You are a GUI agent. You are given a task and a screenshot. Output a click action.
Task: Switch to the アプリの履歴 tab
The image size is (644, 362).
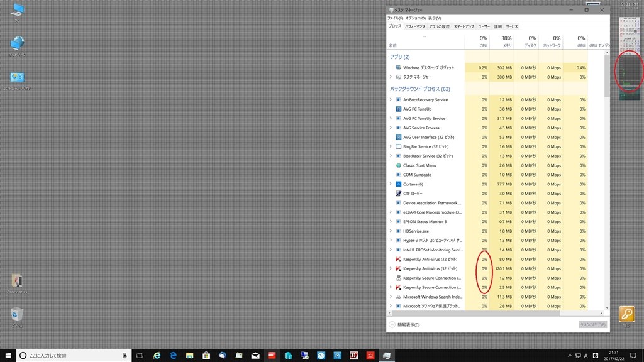click(x=440, y=26)
